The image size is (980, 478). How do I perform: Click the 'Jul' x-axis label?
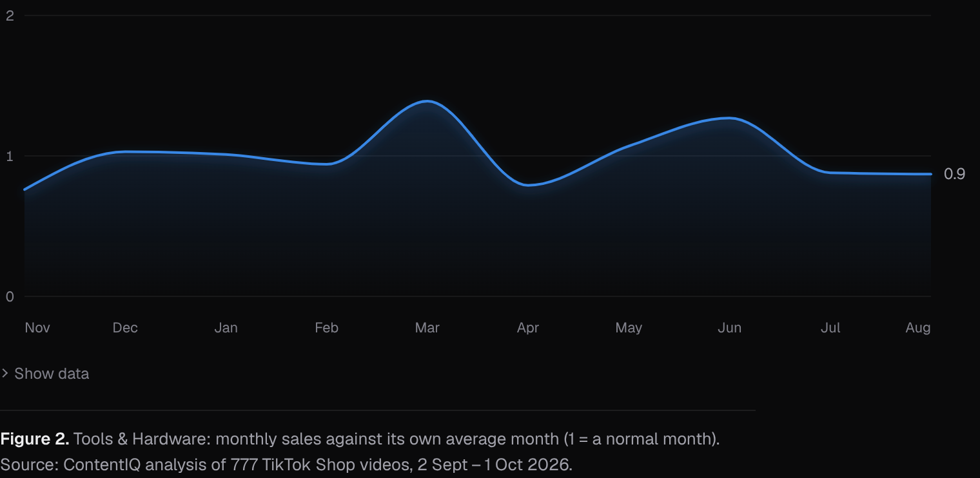(x=830, y=328)
